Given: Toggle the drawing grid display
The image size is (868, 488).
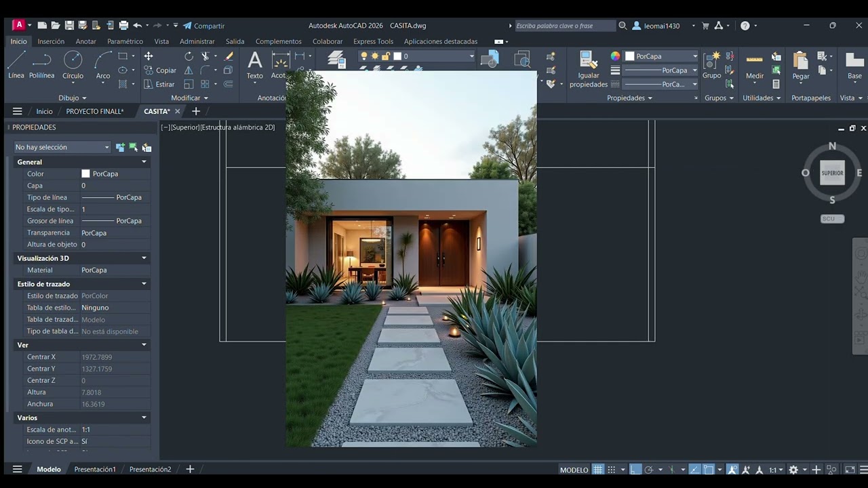Looking at the screenshot, I should (597, 470).
